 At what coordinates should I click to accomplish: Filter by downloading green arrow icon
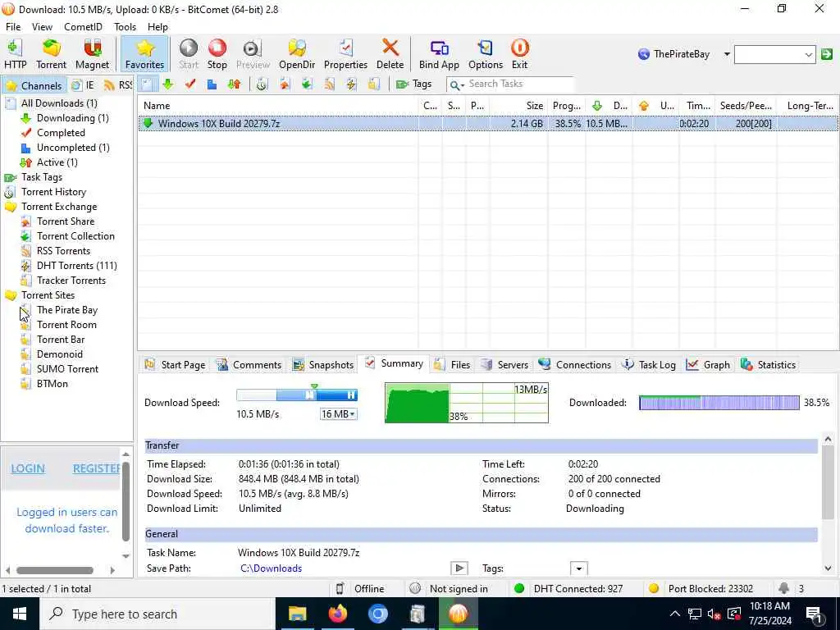click(168, 84)
